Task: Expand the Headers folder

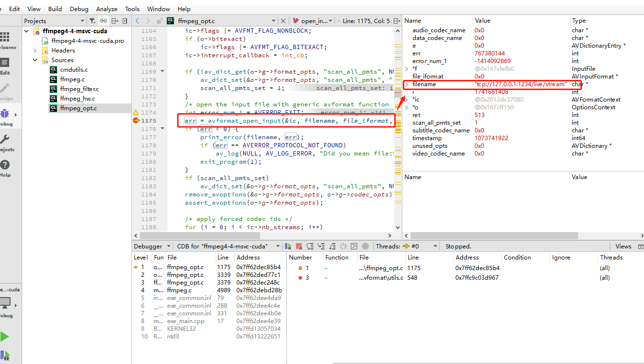Action: coord(35,51)
